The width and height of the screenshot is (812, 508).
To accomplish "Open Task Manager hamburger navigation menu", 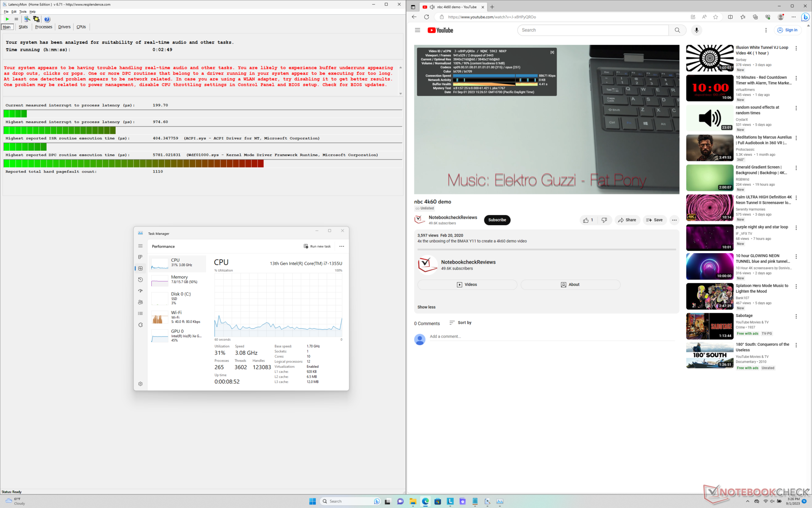I will [x=140, y=246].
